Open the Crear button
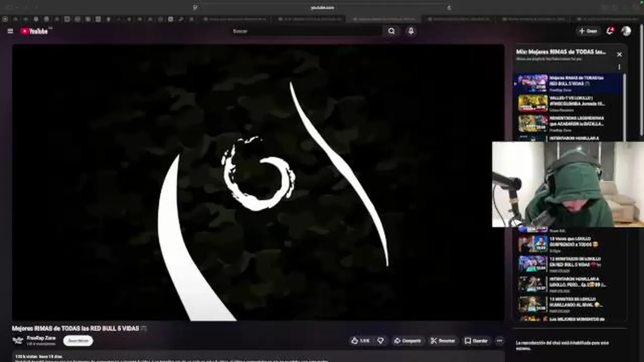The image size is (644, 362). pos(588,31)
